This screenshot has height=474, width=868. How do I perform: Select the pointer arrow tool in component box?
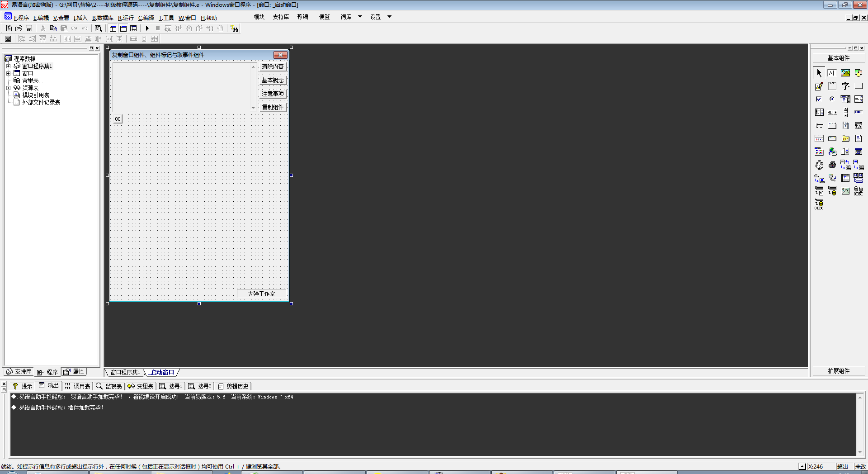tap(819, 73)
